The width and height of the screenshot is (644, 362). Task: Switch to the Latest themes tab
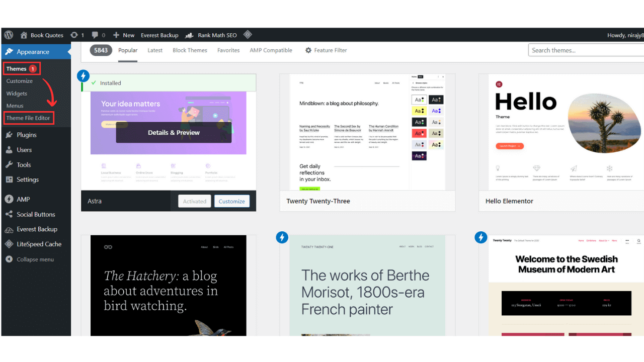[x=155, y=50]
